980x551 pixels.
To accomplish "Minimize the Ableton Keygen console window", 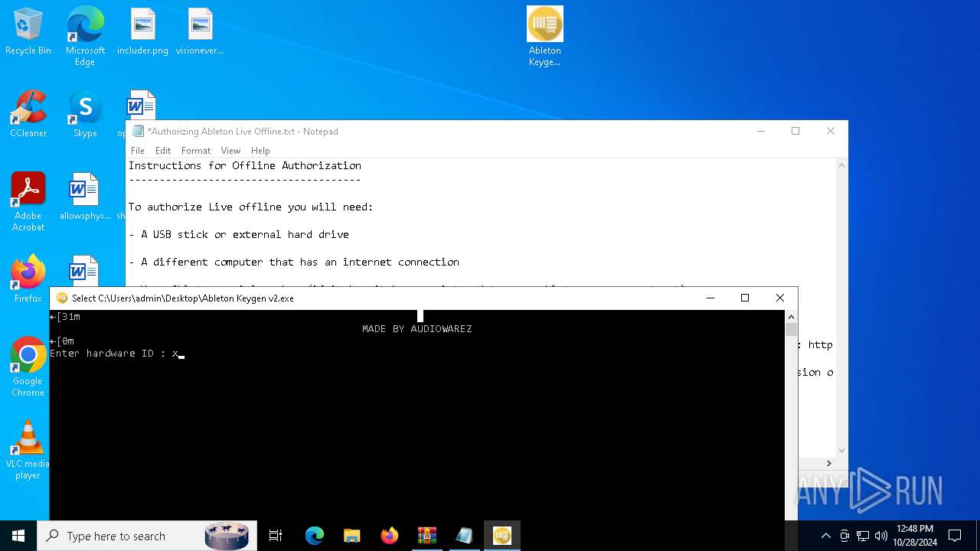I will point(710,298).
